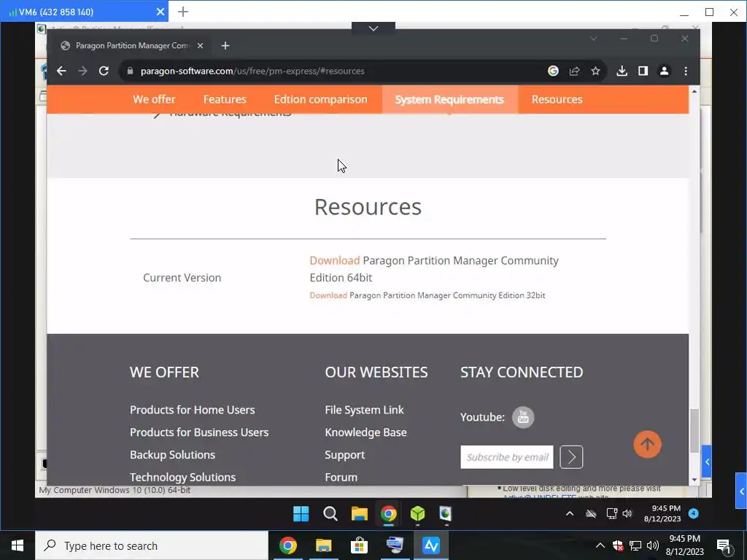Open host notification center
The image size is (747, 560).
(x=724, y=546)
